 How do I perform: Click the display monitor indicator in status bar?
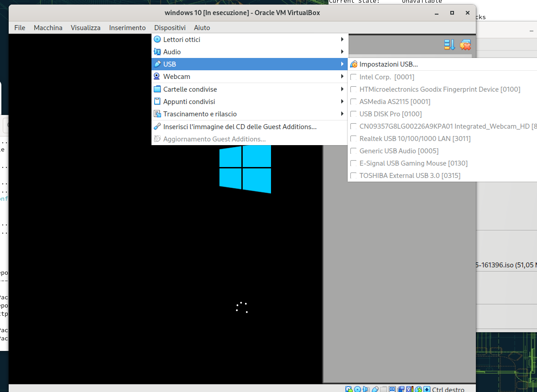click(392, 389)
